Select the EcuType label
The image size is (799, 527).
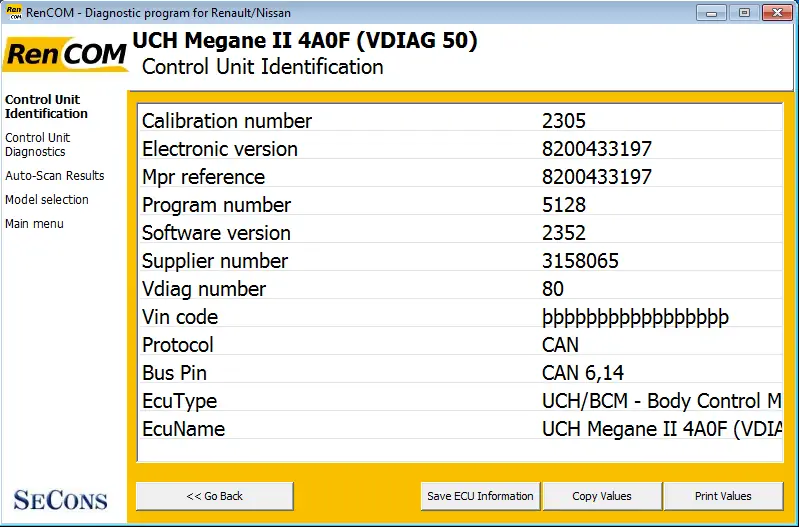click(x=179, y=402)
